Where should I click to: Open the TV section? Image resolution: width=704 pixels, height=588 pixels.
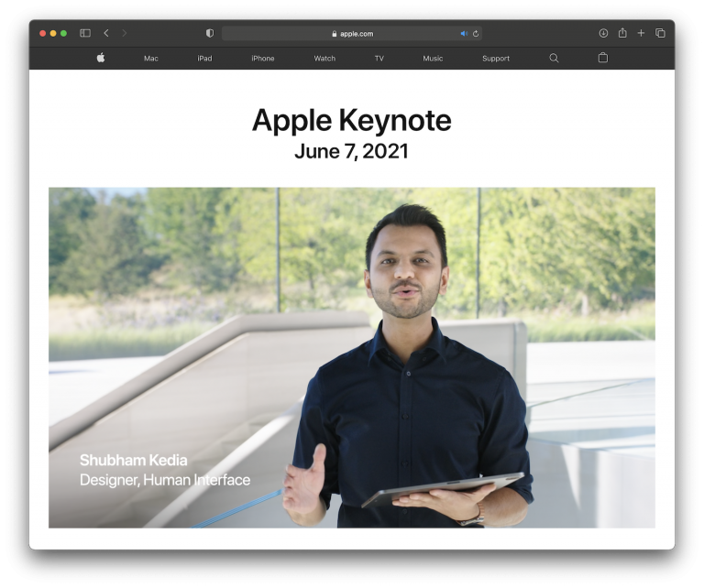coord(379,59)
